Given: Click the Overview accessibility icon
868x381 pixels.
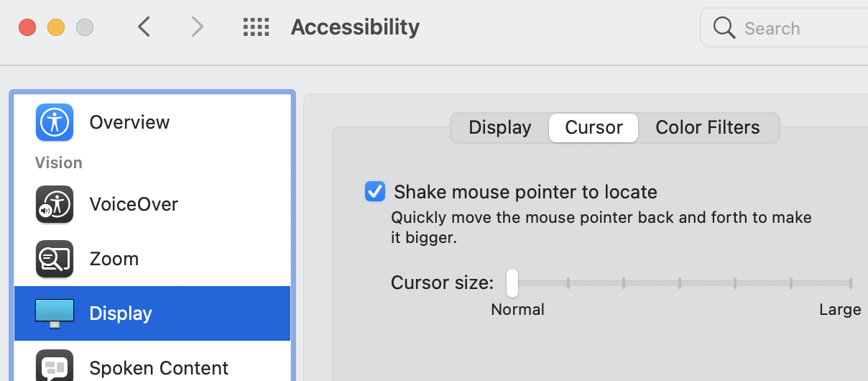Looking at the screenshot, I should click(x=55, y=122).
